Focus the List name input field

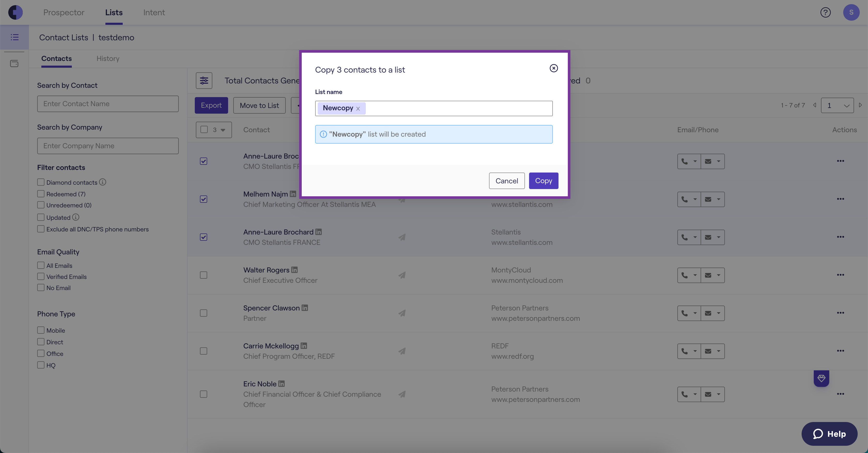(x=458, y=108)
